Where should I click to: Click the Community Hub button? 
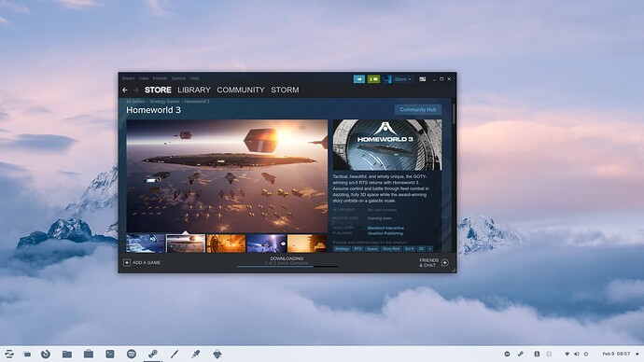pos(418,109)
